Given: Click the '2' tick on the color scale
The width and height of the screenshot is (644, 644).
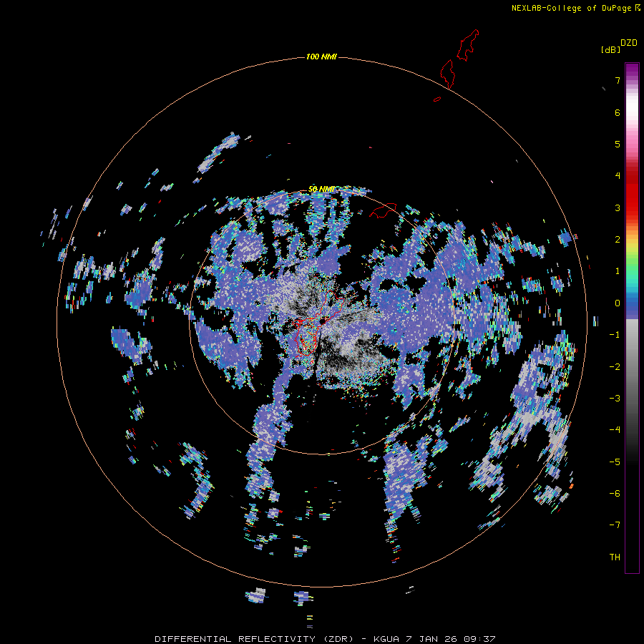Looking at the screenshot, I should pyautogui.click(x=618, y=240).
